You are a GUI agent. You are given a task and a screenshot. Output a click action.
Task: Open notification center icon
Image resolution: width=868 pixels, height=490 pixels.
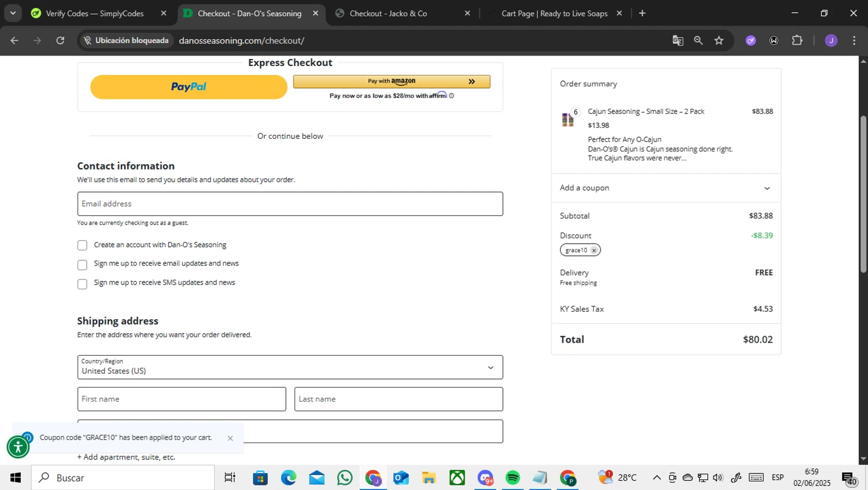coord(849,478)
